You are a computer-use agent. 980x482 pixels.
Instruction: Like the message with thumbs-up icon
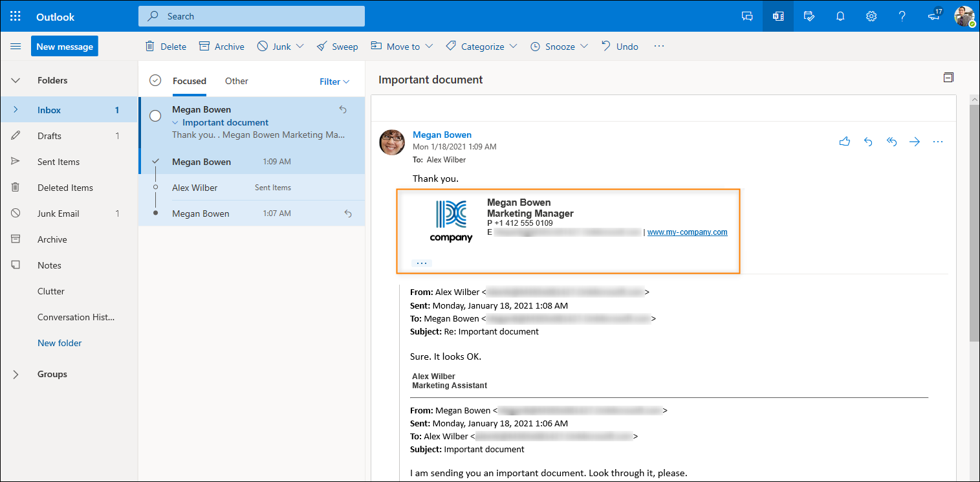coord(845,142)
